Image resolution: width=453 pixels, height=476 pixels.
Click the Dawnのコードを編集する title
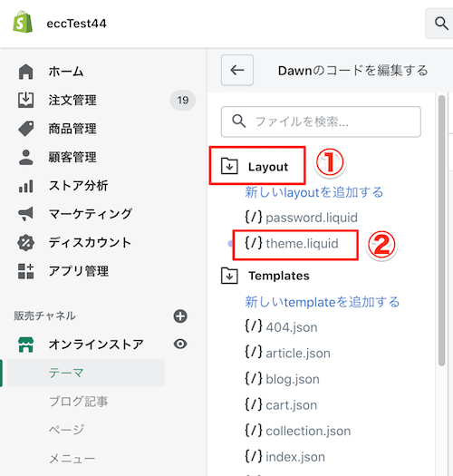pos(352,71)
